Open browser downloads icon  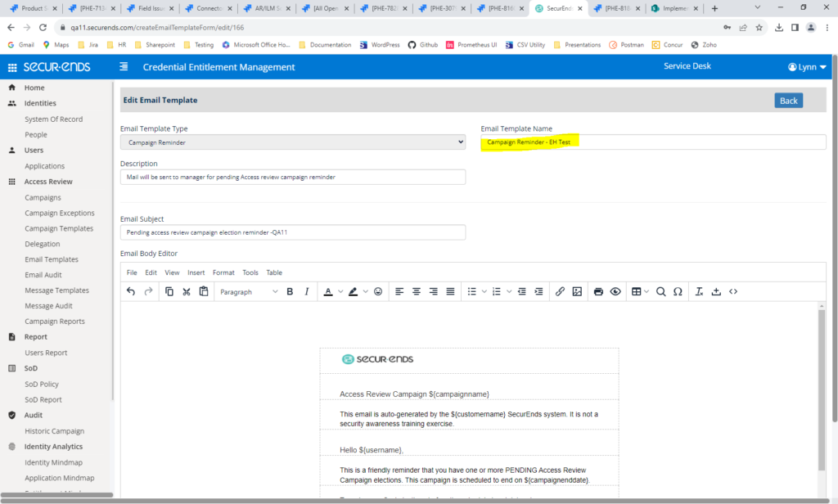click(x=779, y=27)
